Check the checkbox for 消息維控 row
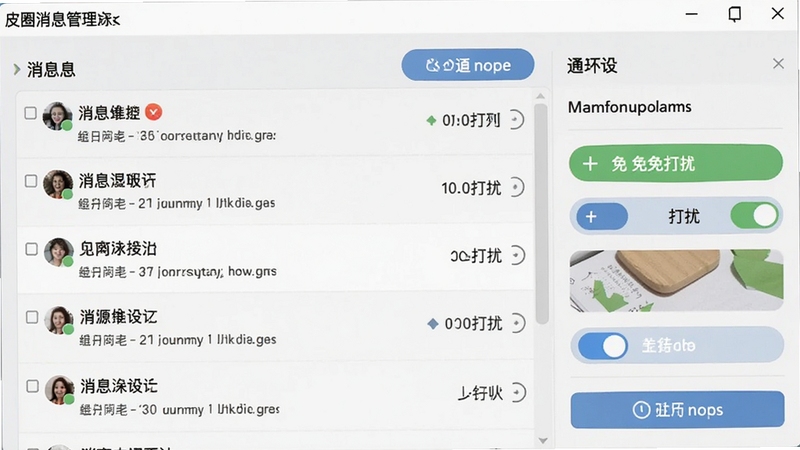Image resolution: width=800 pixels, height=450 pixels. [x=31, y=113]
